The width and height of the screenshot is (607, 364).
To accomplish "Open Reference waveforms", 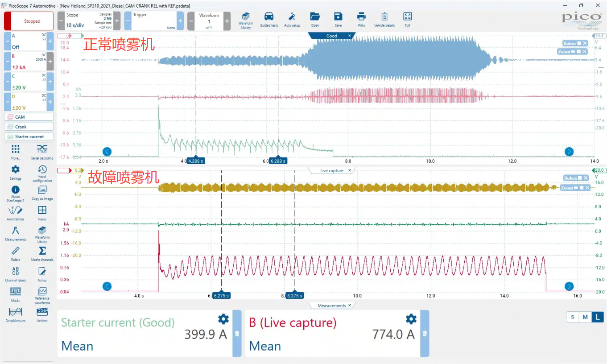I will click(x=42, y=295).
